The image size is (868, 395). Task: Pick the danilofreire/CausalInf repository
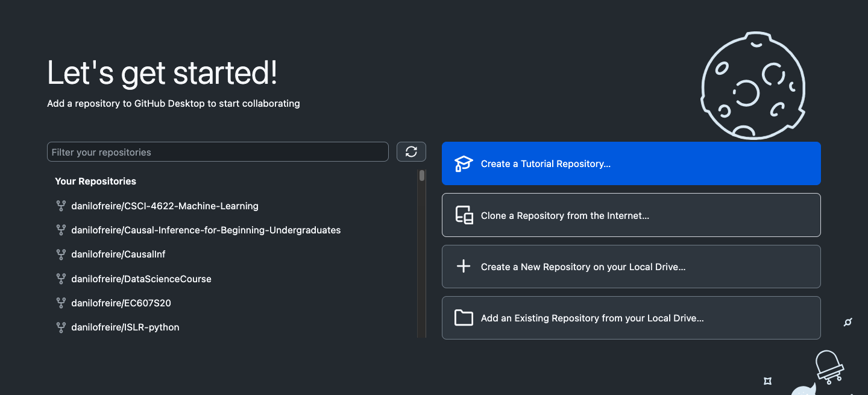[x=118, y=254]
